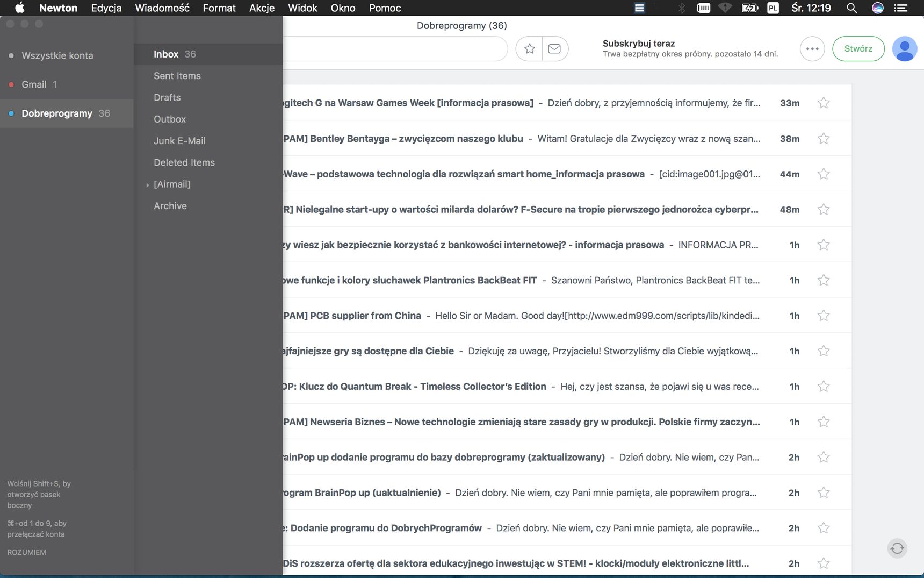This screenshot has width=924, height=578.
Task: Star the najfajniejsze gry email
Action: [x=824, y=351]
